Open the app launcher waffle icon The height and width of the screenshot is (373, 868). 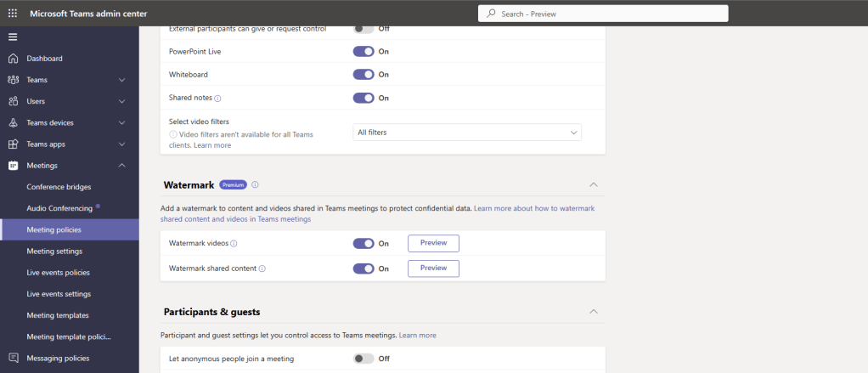(12, 14)
